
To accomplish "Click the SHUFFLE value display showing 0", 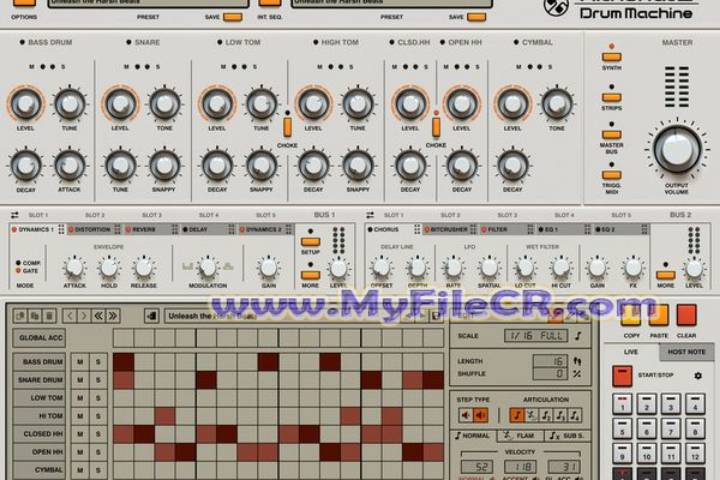I will click(x=550, y=374).
